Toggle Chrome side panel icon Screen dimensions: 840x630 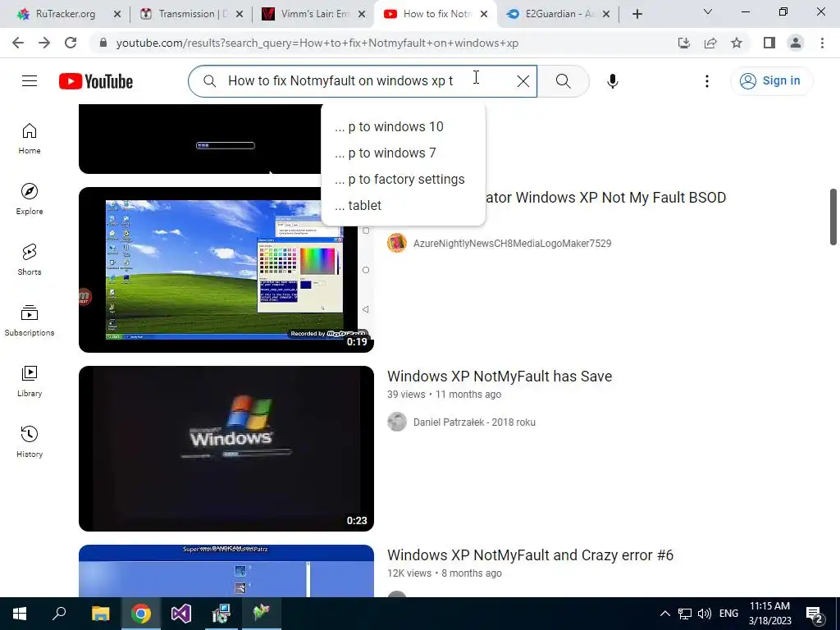click(x=769, y=43)
